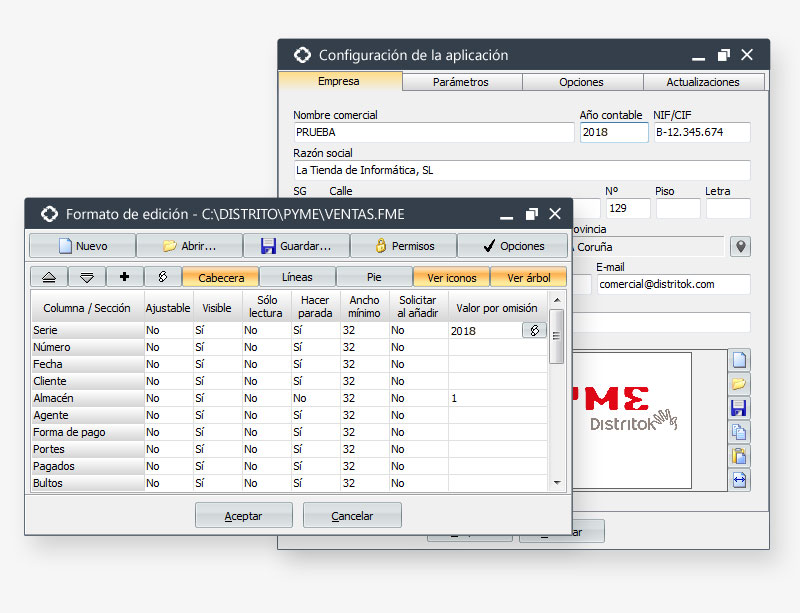Click the fit-width logo image icon
Image resolution: width=800 pixels, height=613 pixels.
pyautogui.click(x=740, y=480)
